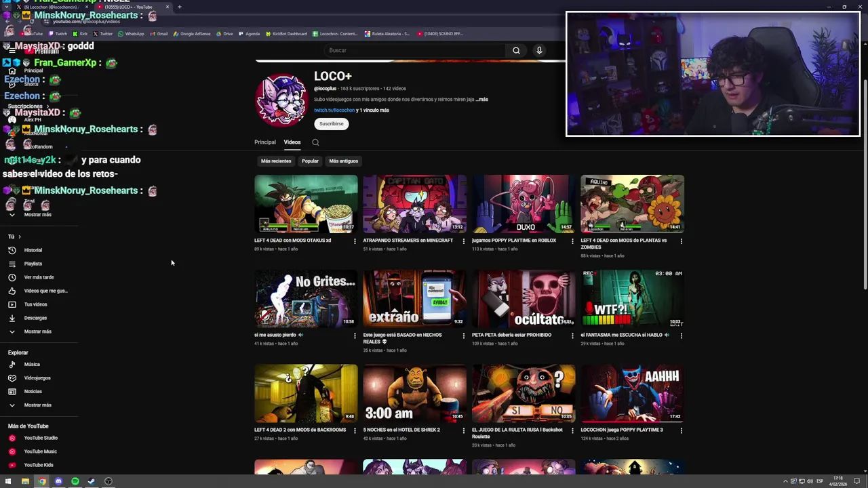The image size is (868, 488).
Task: Expand channel description with '...más'
Action: point(481,100)
